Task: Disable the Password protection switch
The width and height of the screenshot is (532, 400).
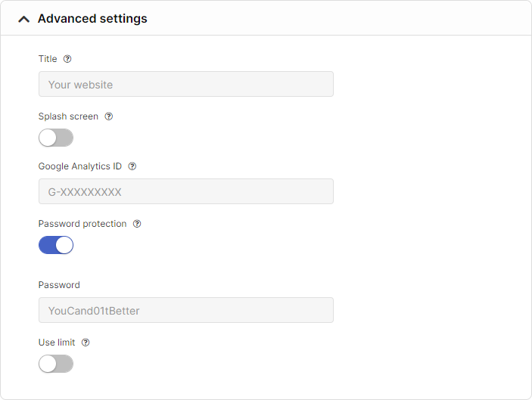Action: 56,245
